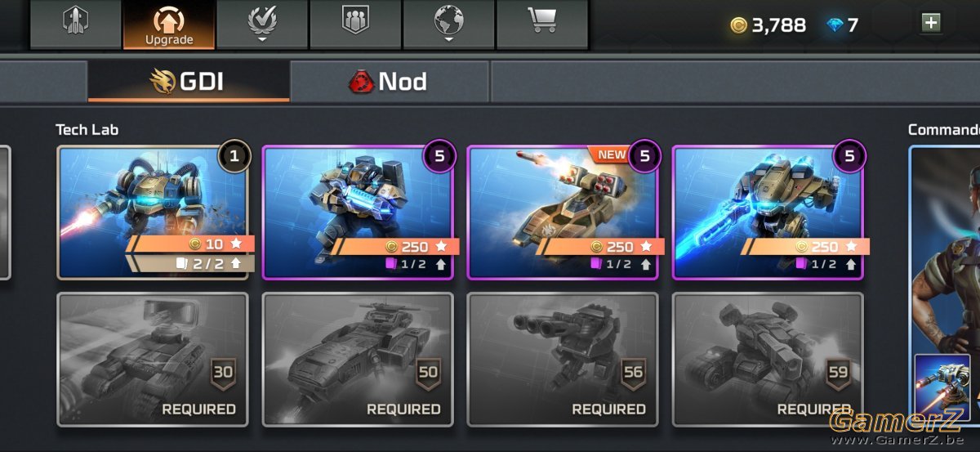This screenshot has height=452, width=980.
Task: Select the NEW missile hover tank card
Action: tap(562, 213)
